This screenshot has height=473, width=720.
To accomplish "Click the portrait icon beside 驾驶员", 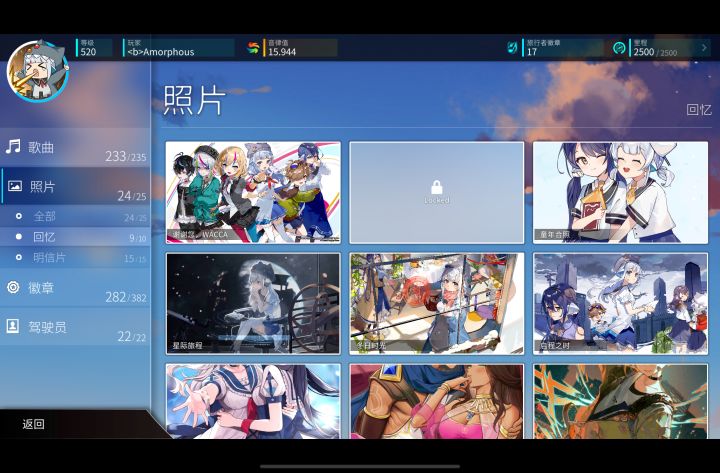I will tap(12, 327).
